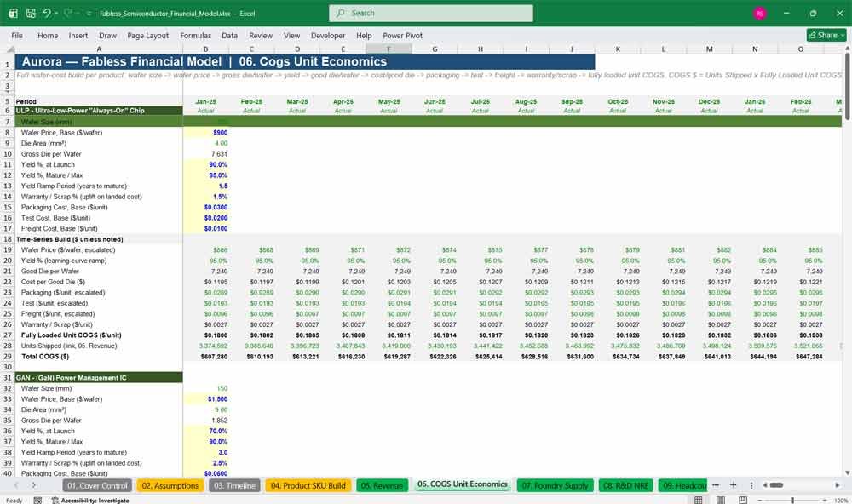Open the Draw ribbon tab
Screen dimensions: 852x504
pyautogui.click(x=107, y=35)
